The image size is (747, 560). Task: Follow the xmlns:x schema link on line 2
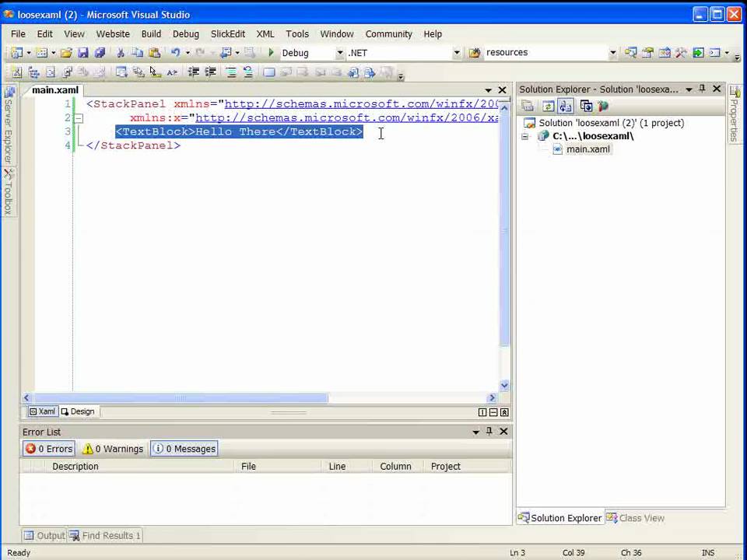(x=346, y=118)
